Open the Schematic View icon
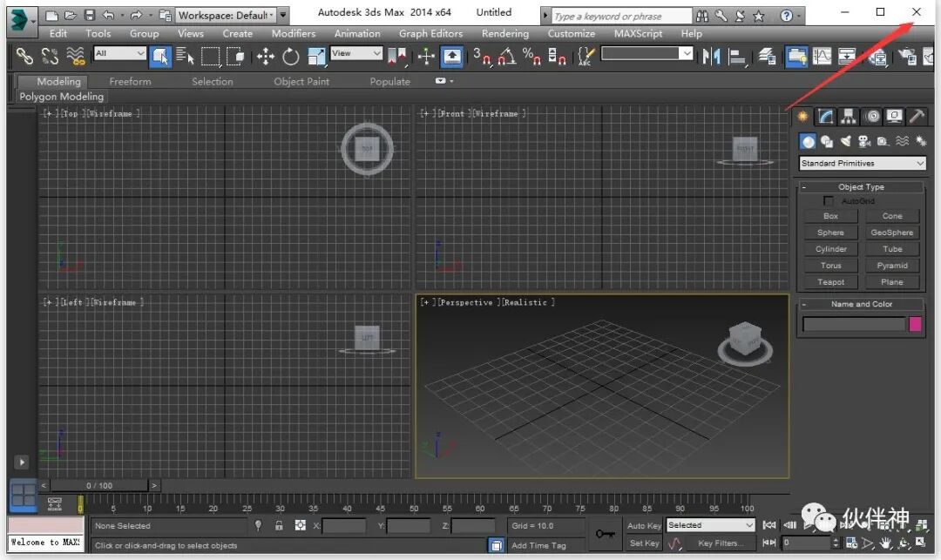This screenshot has width=941, height=560. 847,57
